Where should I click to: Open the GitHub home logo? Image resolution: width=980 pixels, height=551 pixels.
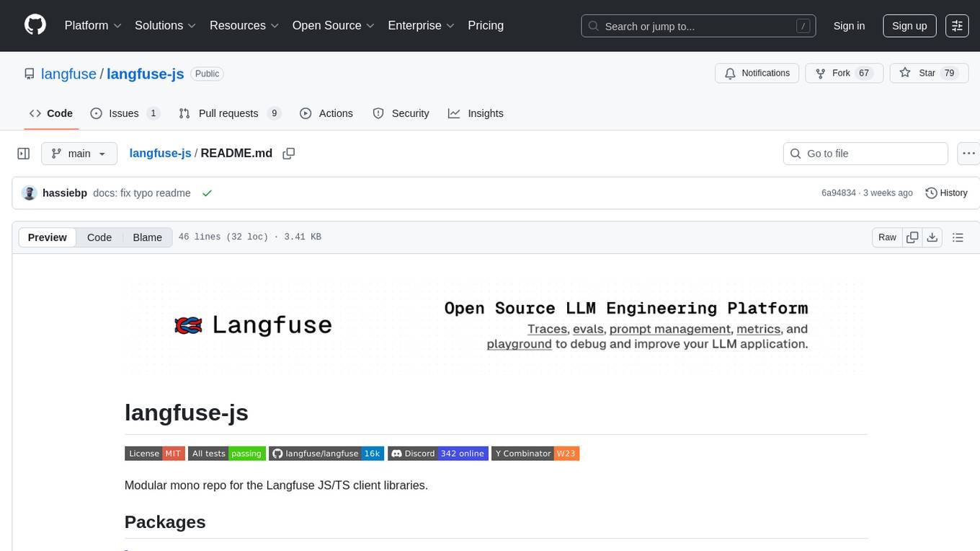click(x=35, y=25)
